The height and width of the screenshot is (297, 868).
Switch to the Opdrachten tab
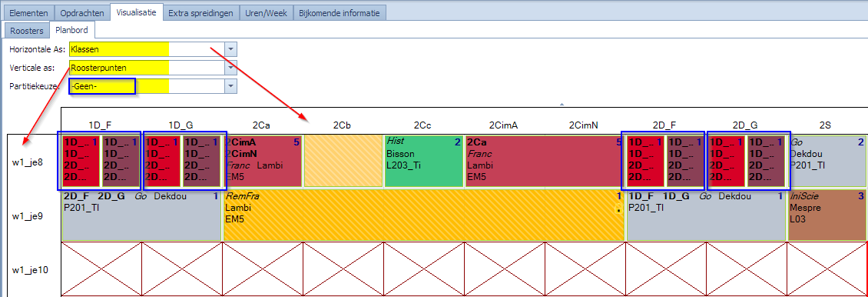(x=82, y=13)
